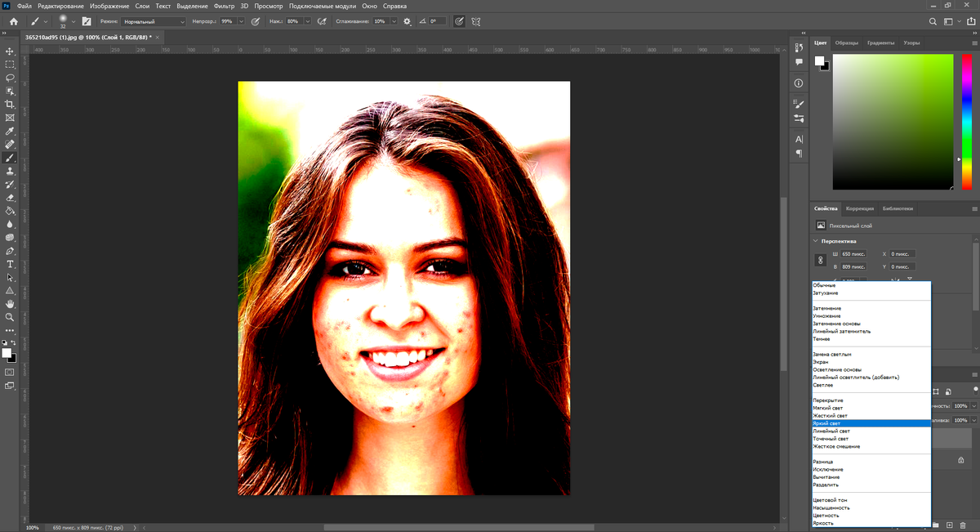Open the 'Изображение' menu

(109, 6)
